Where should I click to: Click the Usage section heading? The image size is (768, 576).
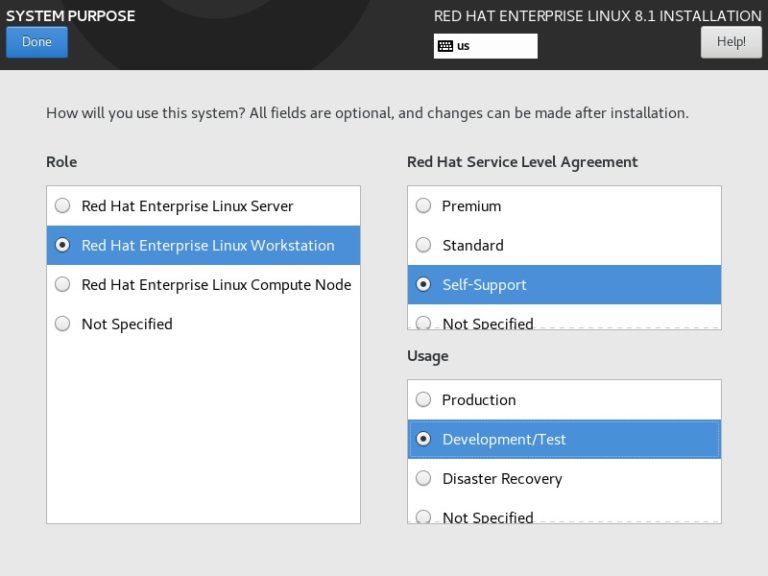click(x=428, y=356)
